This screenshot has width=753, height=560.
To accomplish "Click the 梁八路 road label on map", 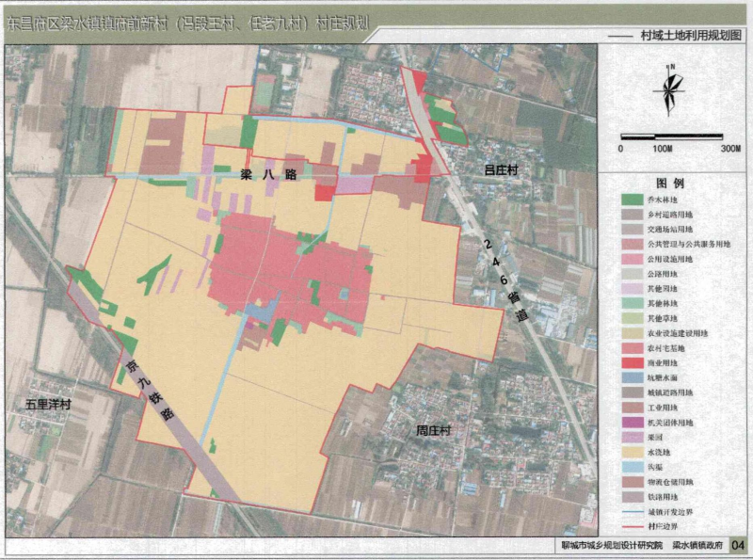I will pyautogui.click(x=268, y=175).
